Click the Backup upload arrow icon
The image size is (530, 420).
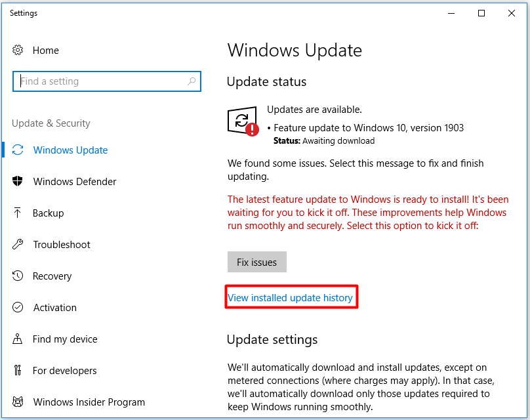pos(17,213)
